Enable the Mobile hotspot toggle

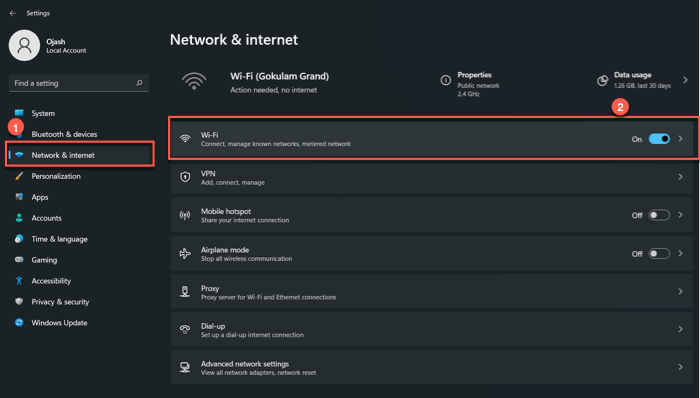[659, 216]
